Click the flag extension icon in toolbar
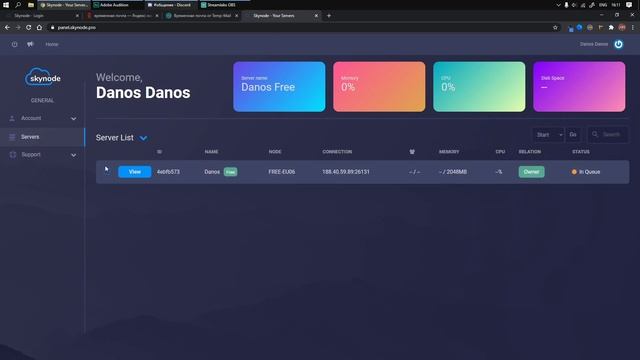This screenshot has width=640, height=360. [x=600, y=27]
